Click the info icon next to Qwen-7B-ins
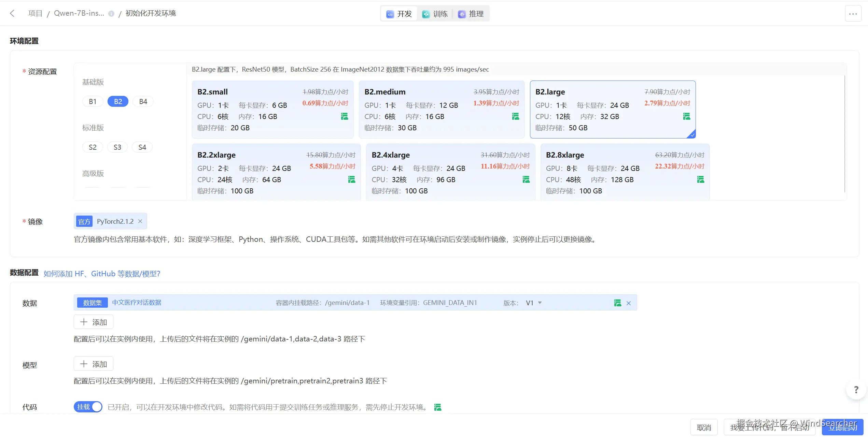Screen dimensions: 868x439 111,14
